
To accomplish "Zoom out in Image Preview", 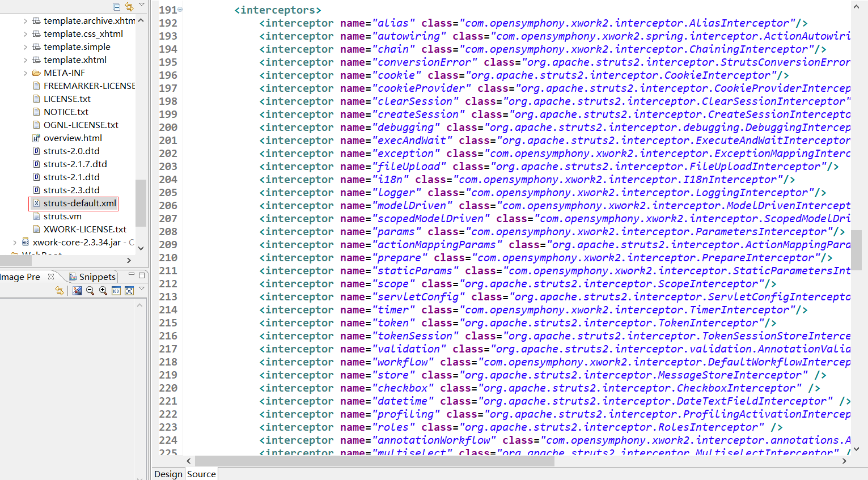I will click(x=90, y=291).
